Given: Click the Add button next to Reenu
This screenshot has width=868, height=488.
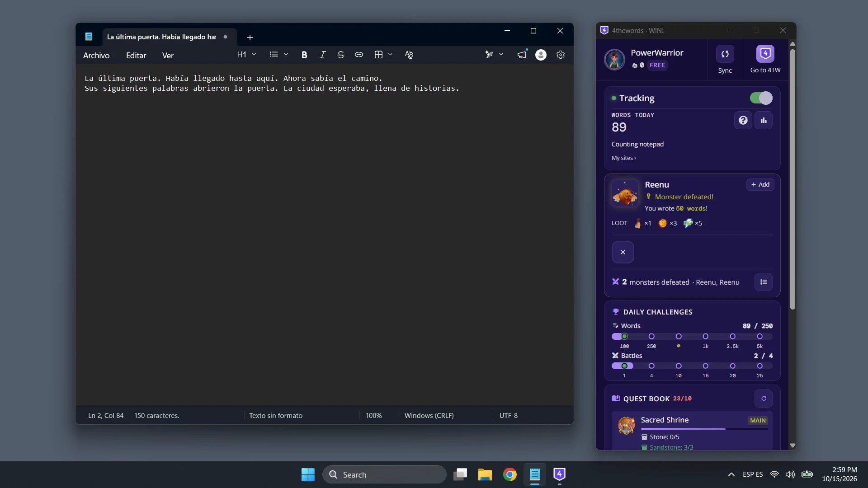Looking at the screenshot, I should pyautogui.click(x=760, y=184).
